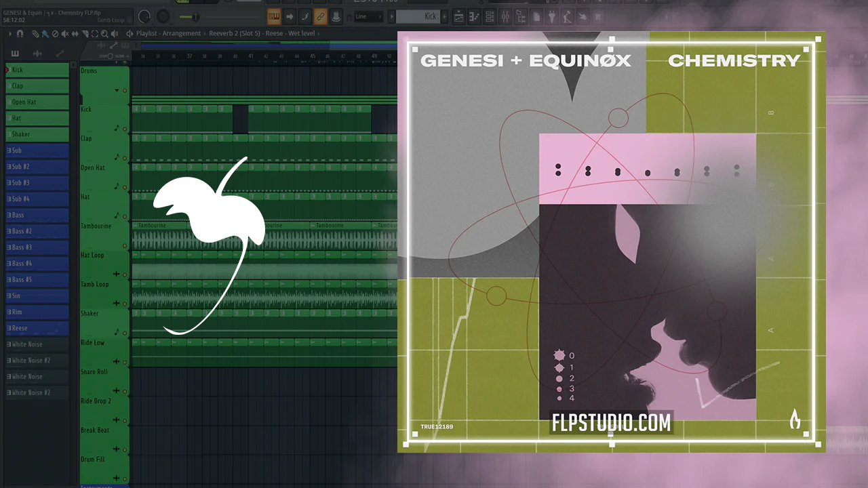The image size is (868, 488).
Task: Select the Paint brush tool
Action: coord(45,33)
